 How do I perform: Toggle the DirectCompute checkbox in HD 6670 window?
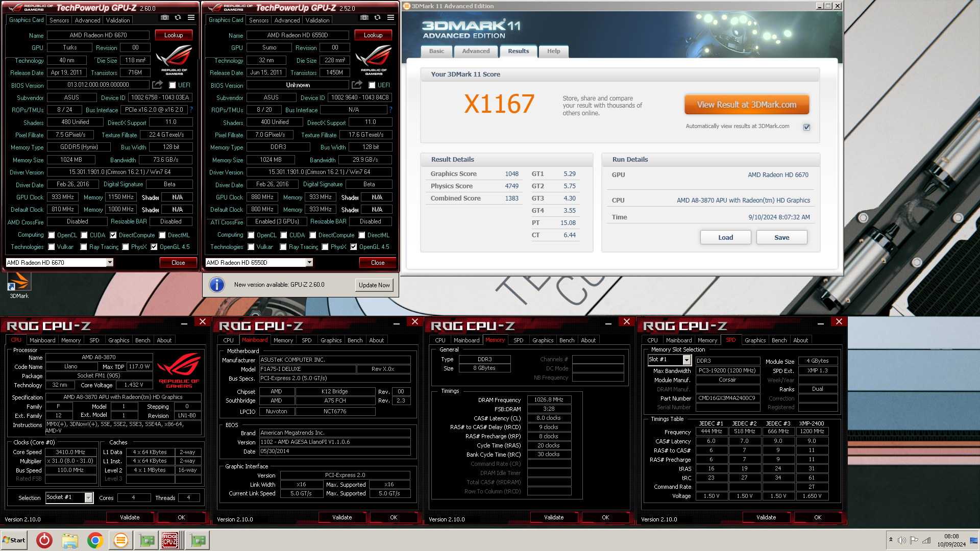coord(113,235)
